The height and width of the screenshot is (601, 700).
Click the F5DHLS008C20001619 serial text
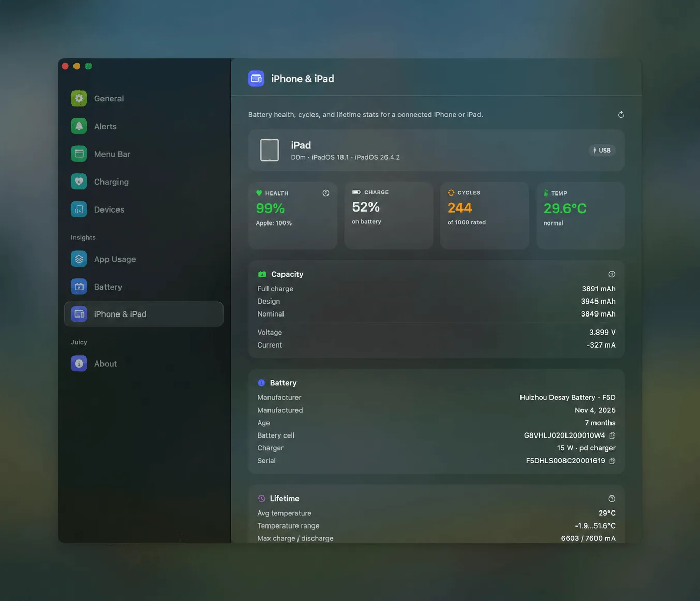coord(565,461)
